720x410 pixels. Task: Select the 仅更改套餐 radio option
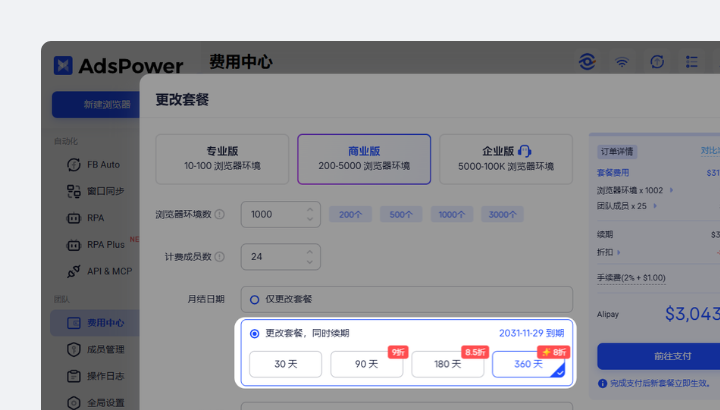point(254,300)
